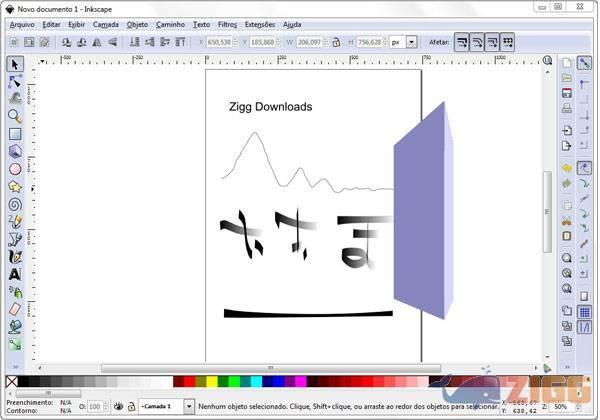Pick the yellow swatch in palette
This screenshot has width=600, height=420.
(x=211, y=381)
